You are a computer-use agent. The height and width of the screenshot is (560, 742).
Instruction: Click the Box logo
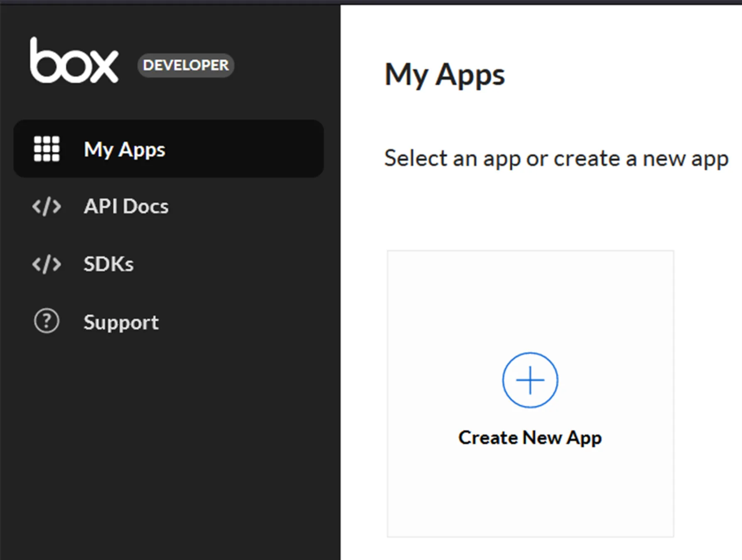(x=74, y=60)
